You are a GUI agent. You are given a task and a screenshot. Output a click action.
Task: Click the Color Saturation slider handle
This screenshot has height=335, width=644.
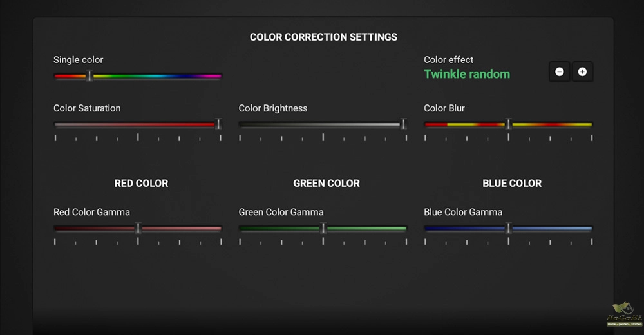218,124
